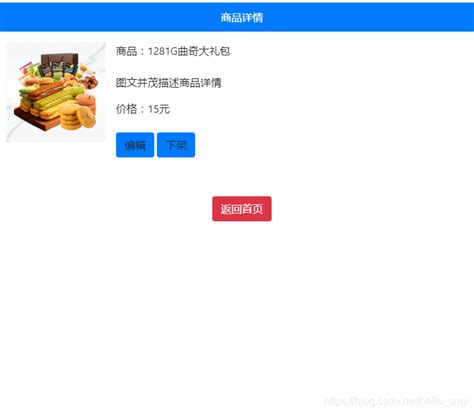Open the cookie gift pack product image
Viewport: 474px width, 413px height.
pyautogui.click(x=56, y=92)
